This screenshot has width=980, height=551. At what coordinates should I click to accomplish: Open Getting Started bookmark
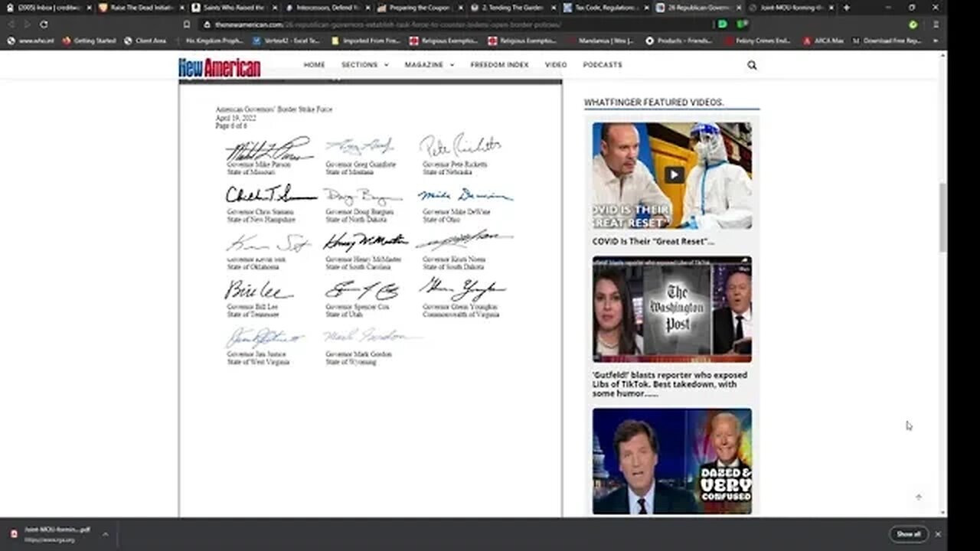point(89,41)
